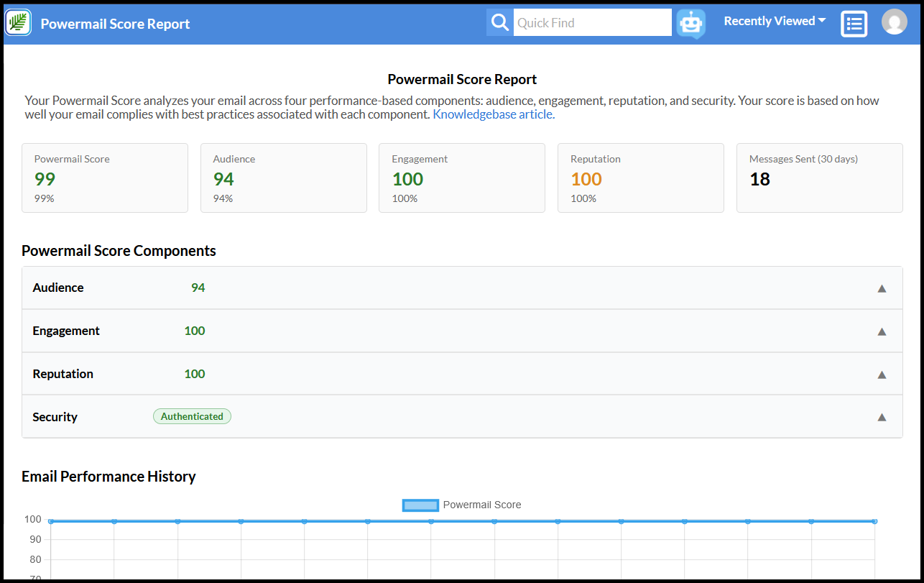Screen dimensions: 924x583
Task: Select the Powermail Score summary card
Action: click(x=105, y=178)
